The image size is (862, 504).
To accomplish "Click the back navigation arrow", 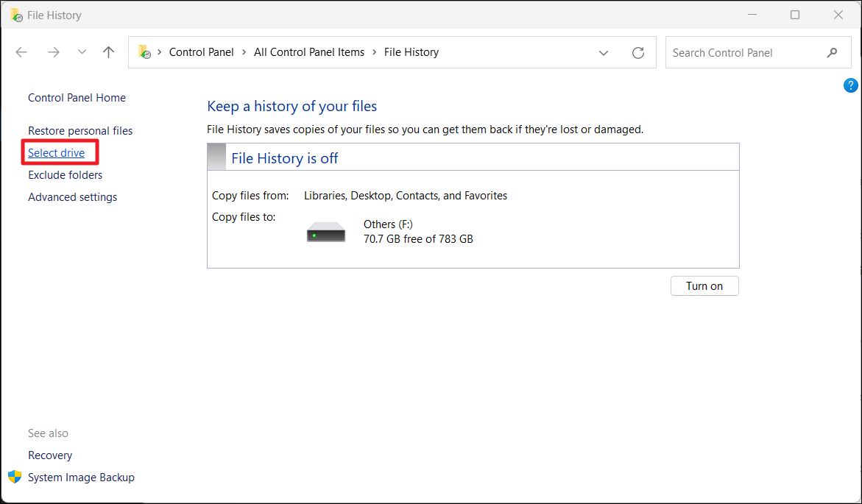I will pos(21,52).
